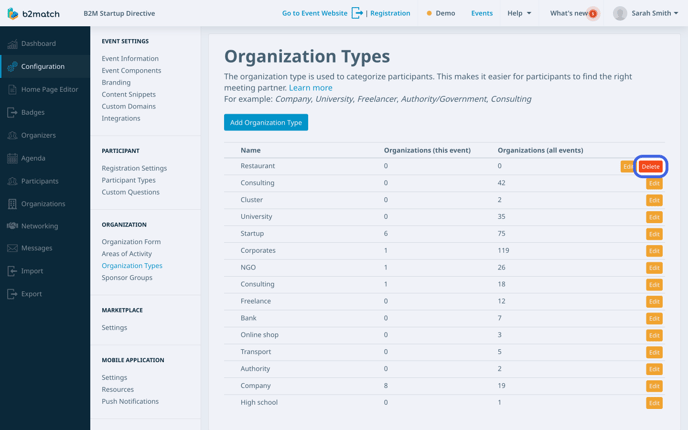The image size is (688, 430).
Task: Click the Home Page Editor document icon
Action: point(12,89)
